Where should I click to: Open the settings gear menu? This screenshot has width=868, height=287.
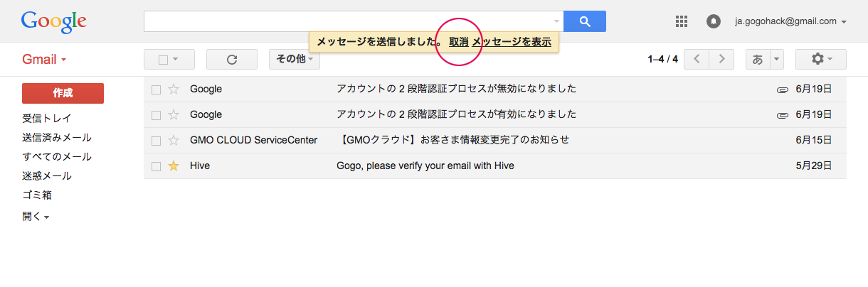coord(820,59)
